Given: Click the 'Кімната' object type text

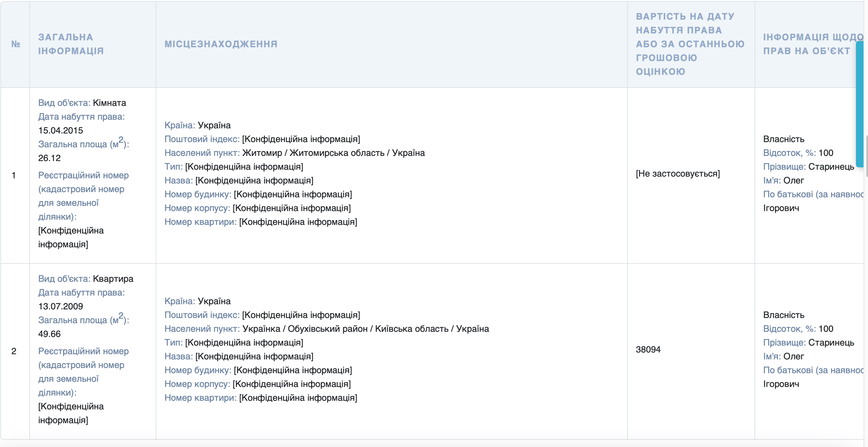Looking at the screenshot, I should click(109, 103).
